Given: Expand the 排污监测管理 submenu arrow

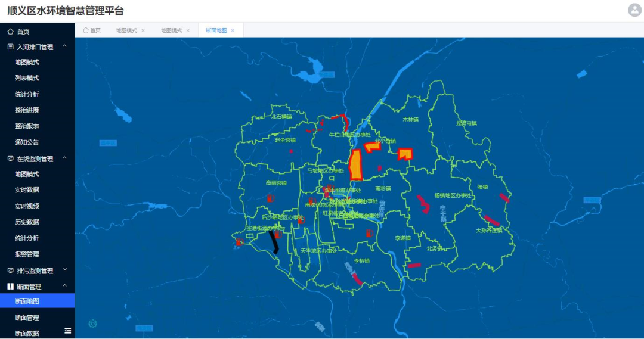Looking at the screenshot, I should (x=64, y=270).
